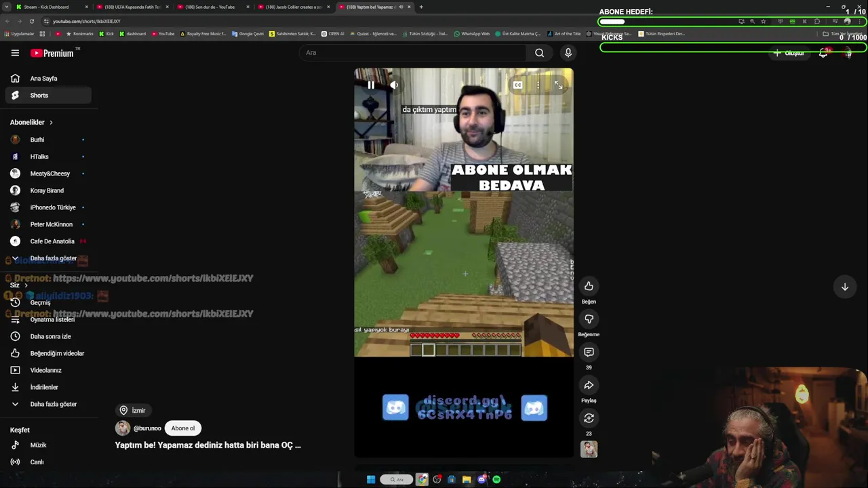Open the Burhi subscription channel

[47, 140]
